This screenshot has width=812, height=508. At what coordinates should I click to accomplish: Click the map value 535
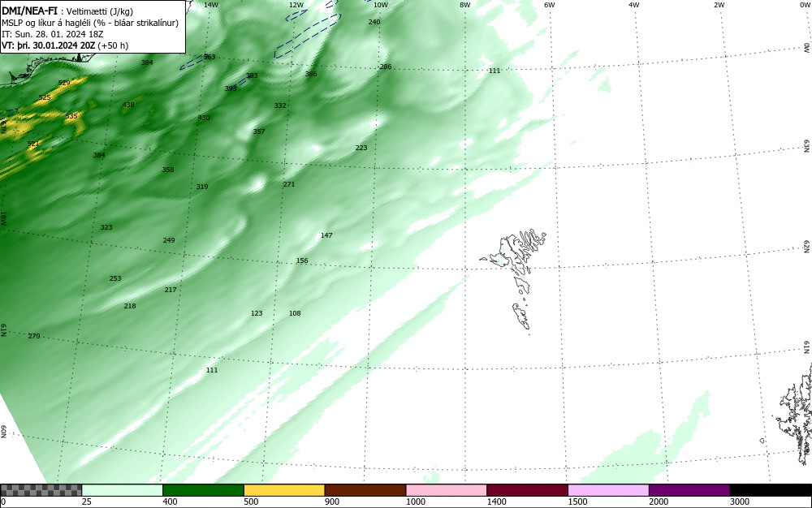(71, 116)
